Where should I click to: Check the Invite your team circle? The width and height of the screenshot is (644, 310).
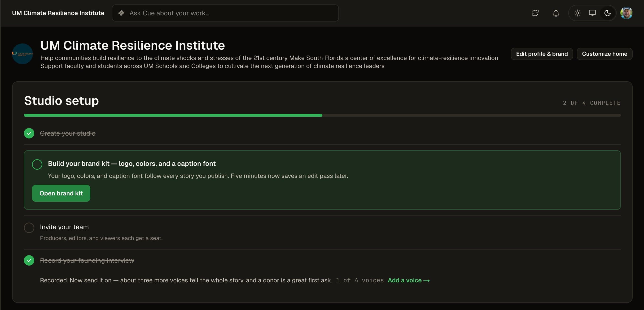point(29,228)
